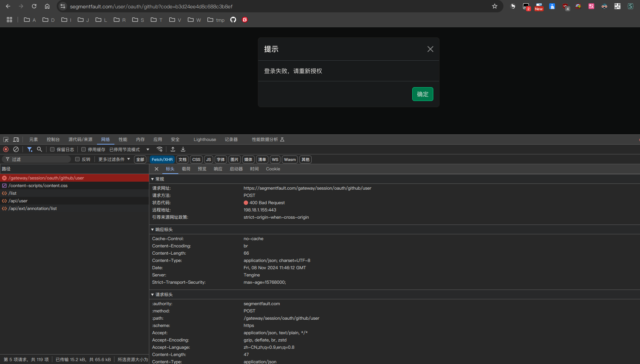
Task: Select /gateway/session/oauth/github/user request row
Action: pyautogui.click(x=74, y=178)
